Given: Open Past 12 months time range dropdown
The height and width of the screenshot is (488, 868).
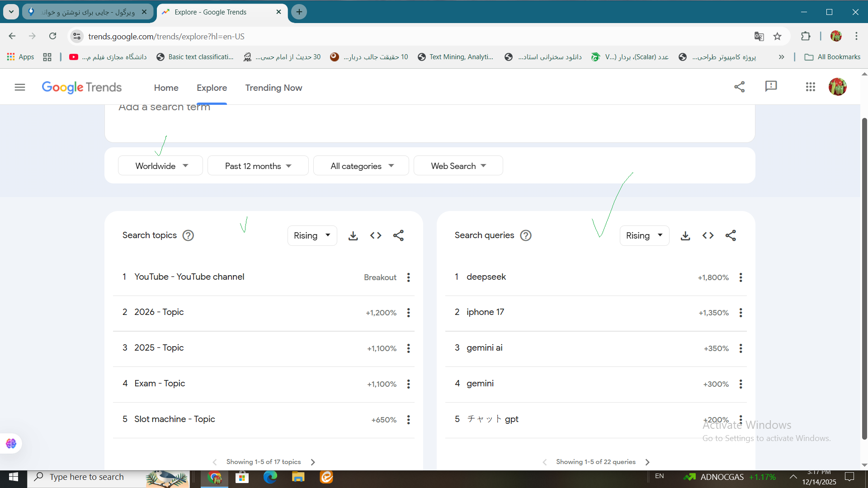Looking at the screenshot, I should 258,166.
